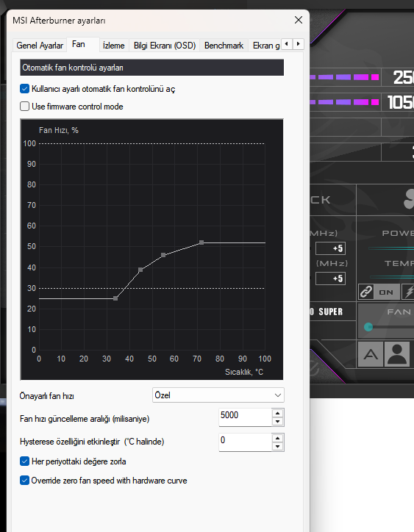Click the lower +5 MHz clock field

click(x=330, y=278)
